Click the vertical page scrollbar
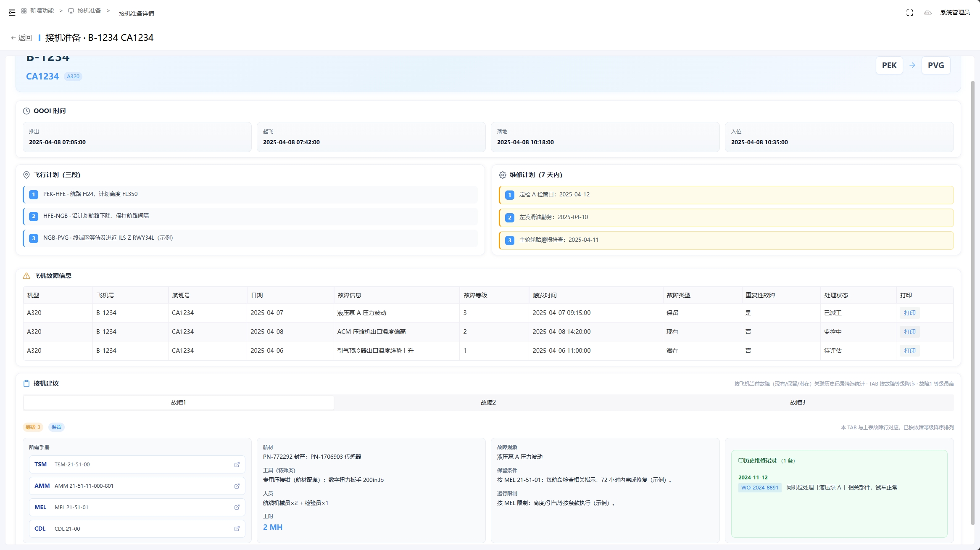The image size is (980, 550). coord(973,303)
